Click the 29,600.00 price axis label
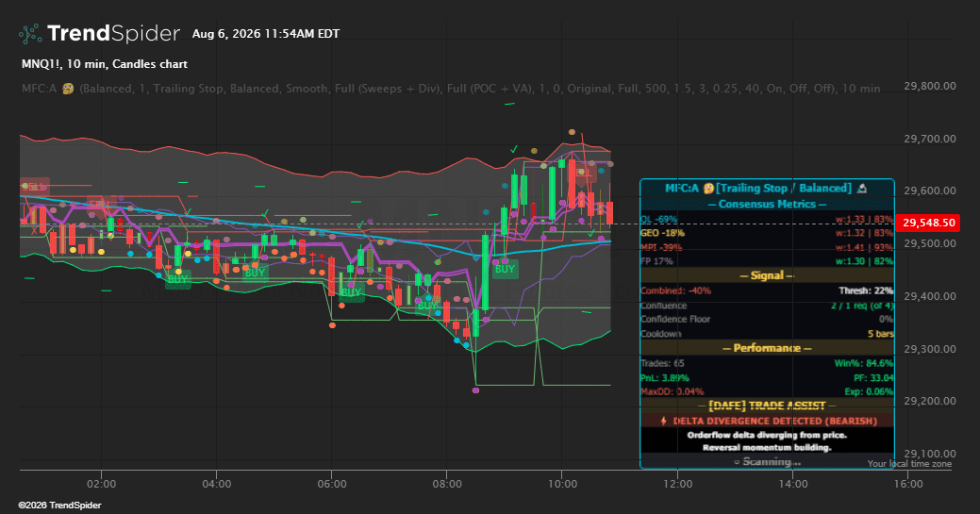The height and width of the screenshot is (514, 980). (929, 191)
